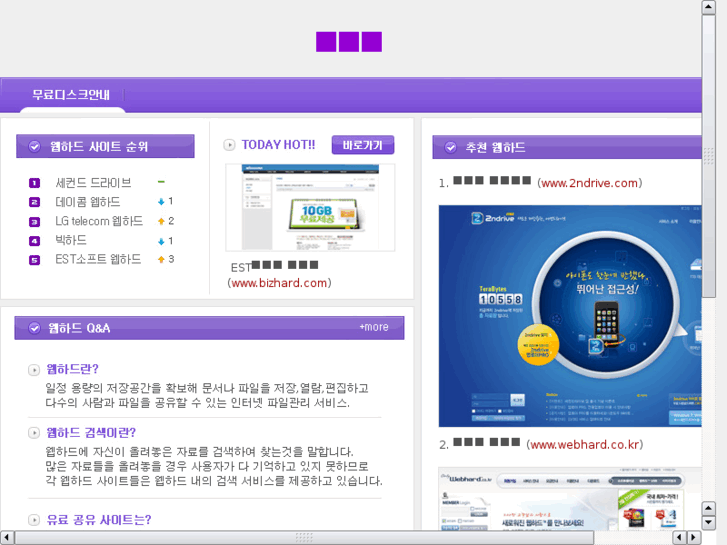This screenshot has width=727, height=545.
Task: Click the 추천 웹하드 heading
Action: tap(495, 147)
